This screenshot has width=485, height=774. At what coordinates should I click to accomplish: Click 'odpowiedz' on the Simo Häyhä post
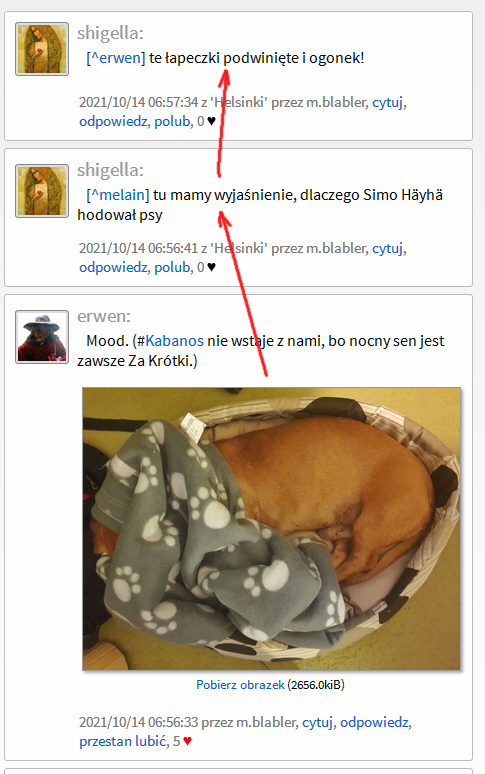coord(113,267)
